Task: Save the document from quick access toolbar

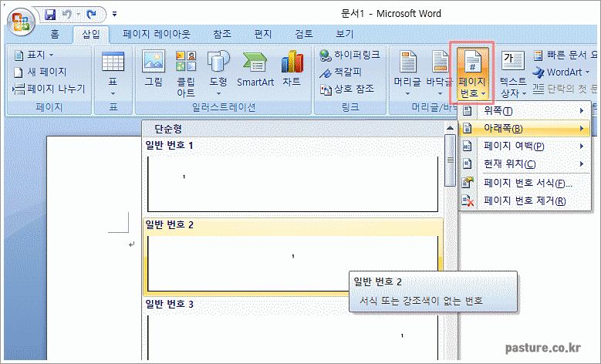Action: (x=50, y=15)
